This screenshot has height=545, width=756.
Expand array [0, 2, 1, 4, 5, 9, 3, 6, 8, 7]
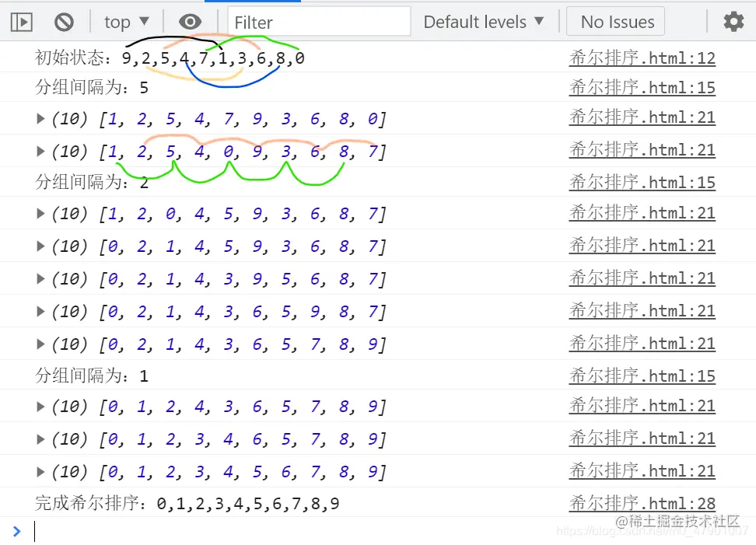pos(40,246)
